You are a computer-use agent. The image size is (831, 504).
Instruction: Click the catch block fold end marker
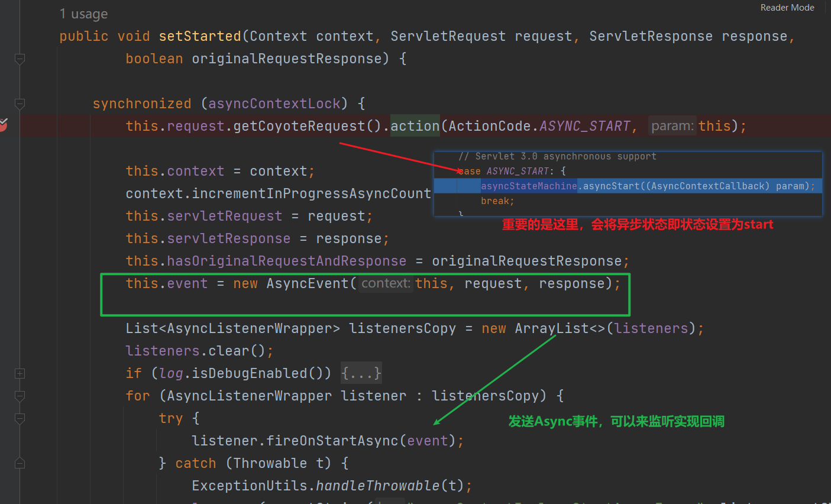click(x=20, y=463)
